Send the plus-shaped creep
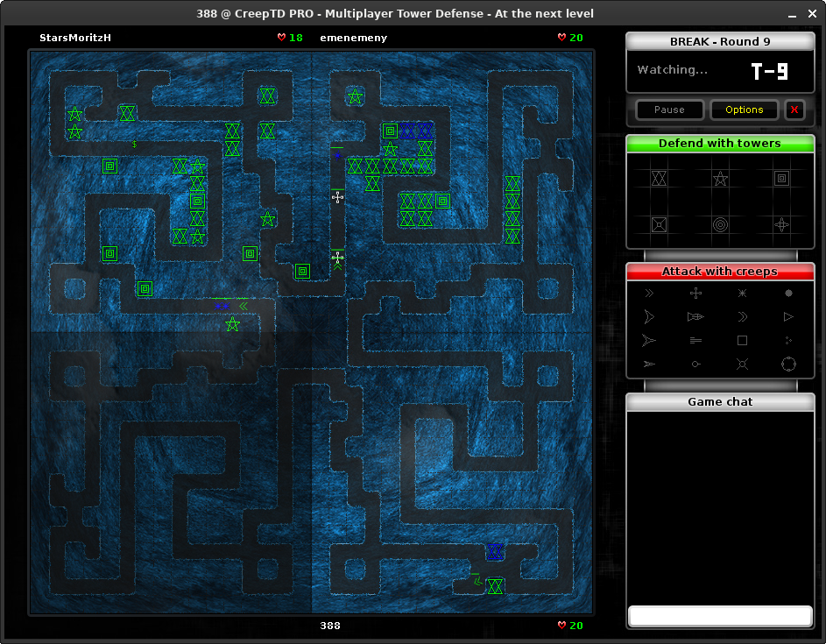Screen dimensions: 826x644 click(695, 293)
